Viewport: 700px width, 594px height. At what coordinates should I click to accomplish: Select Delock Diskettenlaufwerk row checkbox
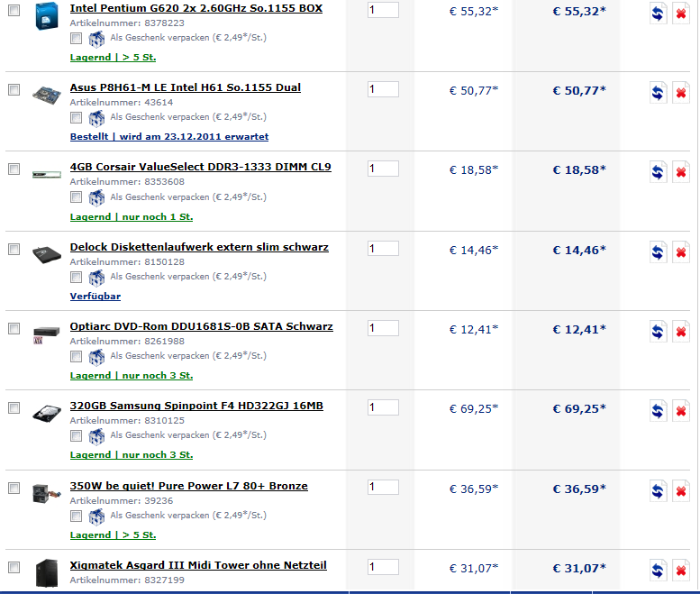point(14,249)
